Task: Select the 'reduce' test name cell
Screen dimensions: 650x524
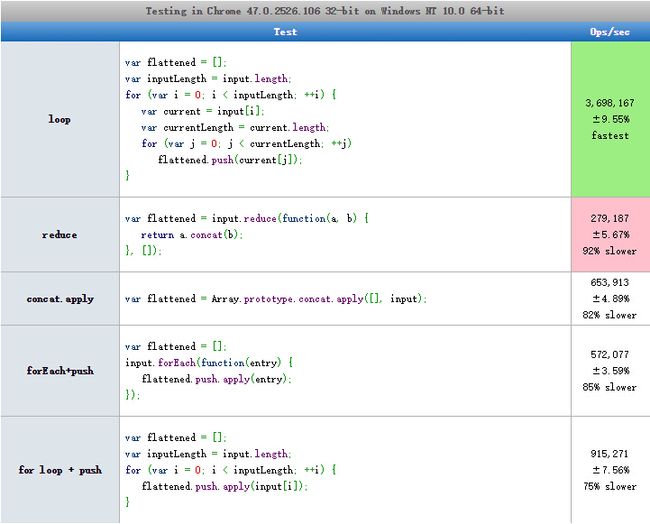Action: pos(60,235)
